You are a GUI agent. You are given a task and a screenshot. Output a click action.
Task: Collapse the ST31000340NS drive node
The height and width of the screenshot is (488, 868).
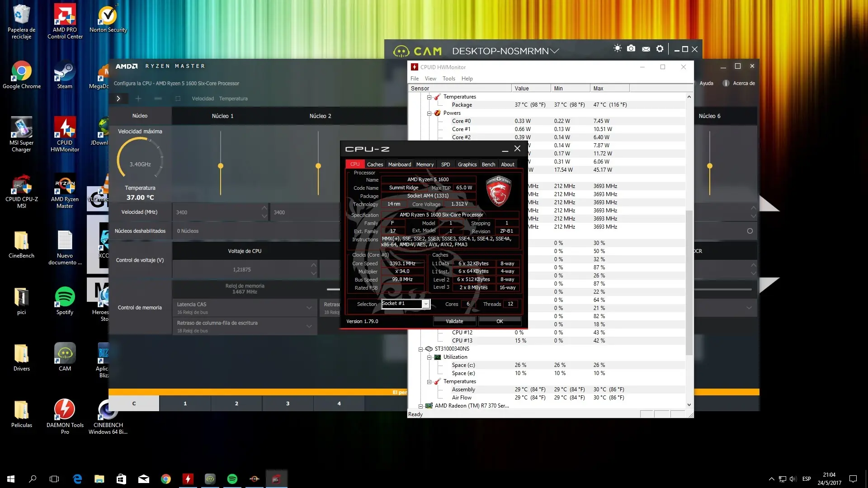click(x=420, y=349)
